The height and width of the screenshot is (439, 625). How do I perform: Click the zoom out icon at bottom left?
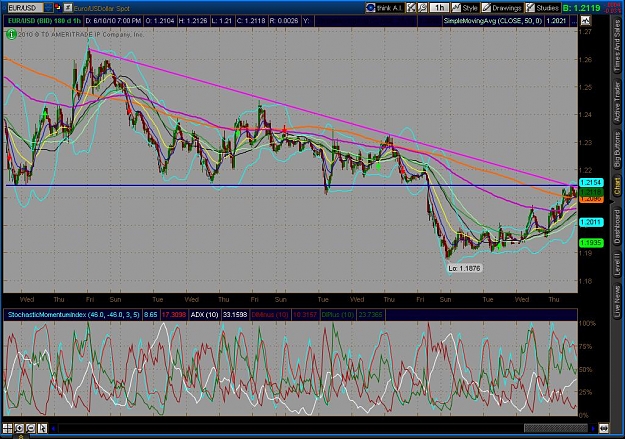(x=31, y=428)
